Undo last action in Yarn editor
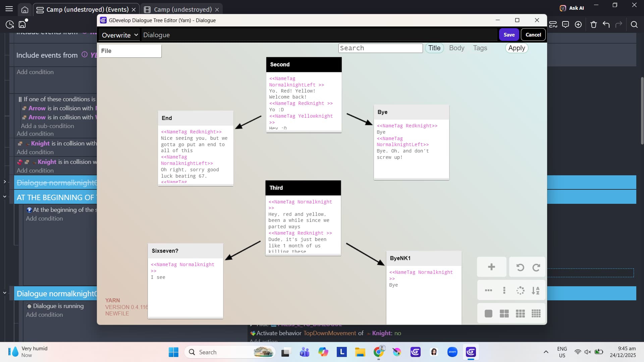 click(520, 267)
